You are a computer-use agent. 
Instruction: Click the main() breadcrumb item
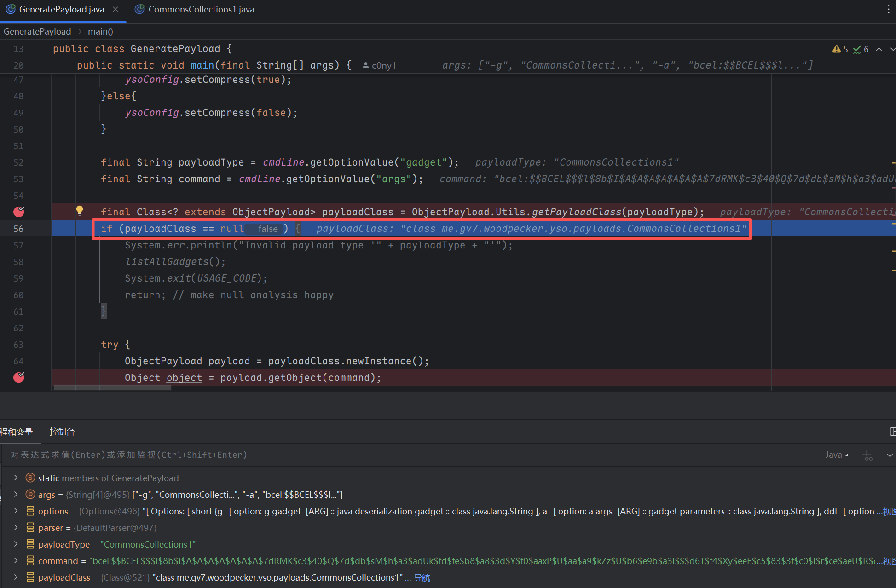tap(100, 31)
